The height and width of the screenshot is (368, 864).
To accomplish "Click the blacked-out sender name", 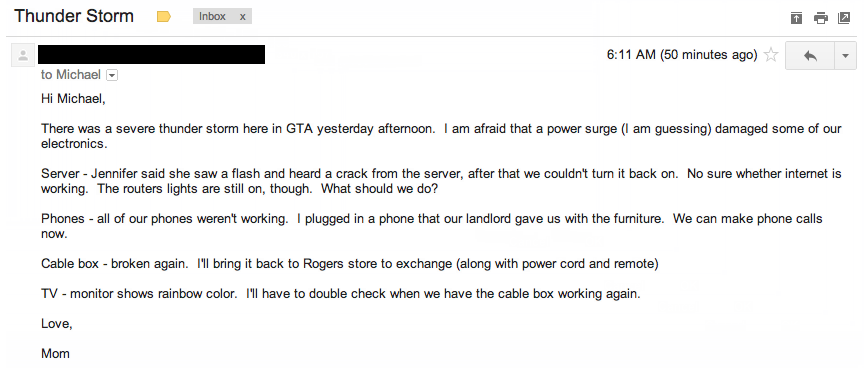I will point(152,55).
